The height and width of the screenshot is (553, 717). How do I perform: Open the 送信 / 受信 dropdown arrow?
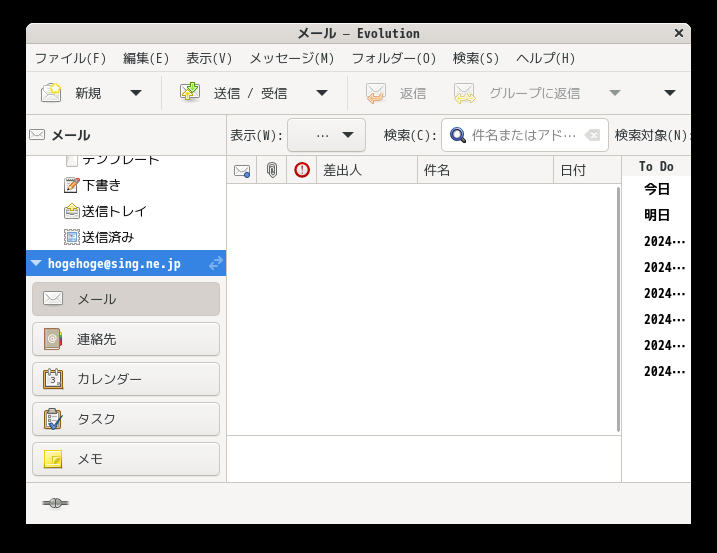(322, 93)
